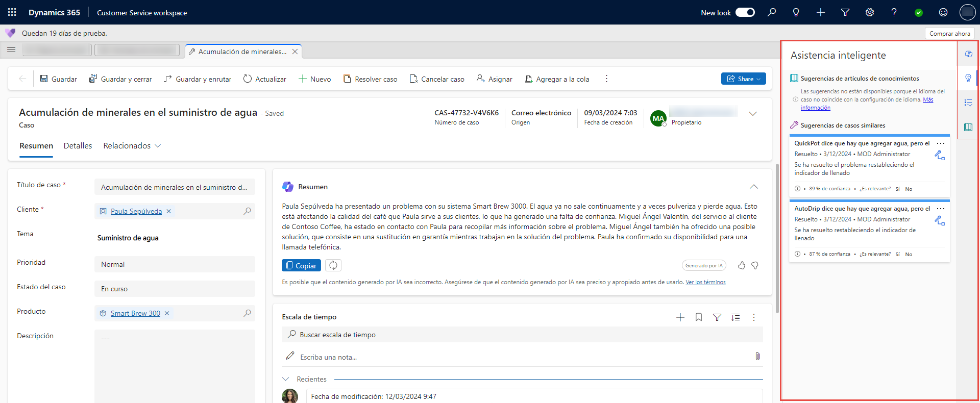Click the Descripción text area

[175, 366]
